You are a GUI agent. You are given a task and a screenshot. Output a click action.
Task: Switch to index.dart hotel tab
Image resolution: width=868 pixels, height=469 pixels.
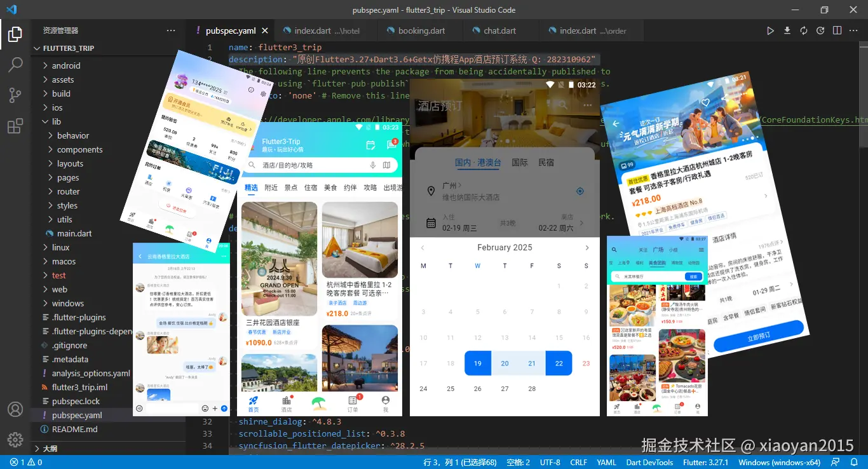[x=327, y=31]
